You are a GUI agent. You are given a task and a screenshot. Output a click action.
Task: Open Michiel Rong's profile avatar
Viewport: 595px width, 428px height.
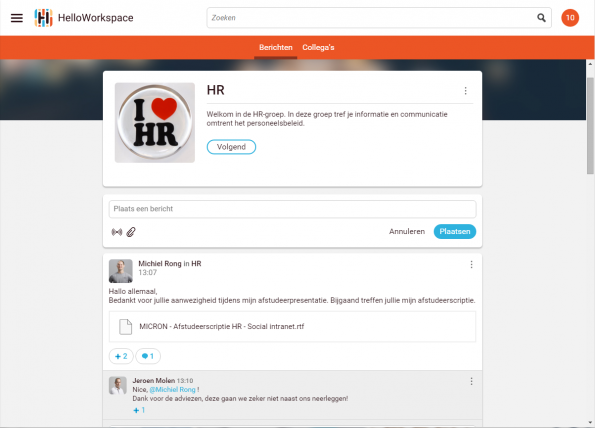point(121,271)
